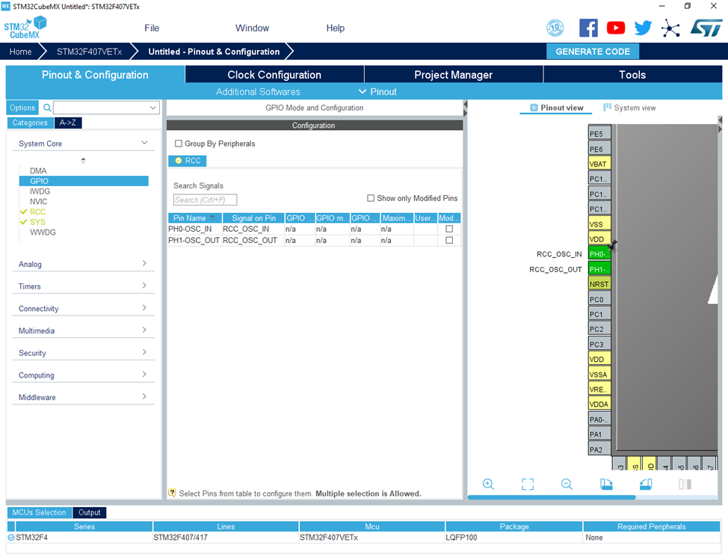This screenshot has width=728, height=560.
Task: Enable Group By Peripherals checkbox
Action: click(x=179, y=144)
